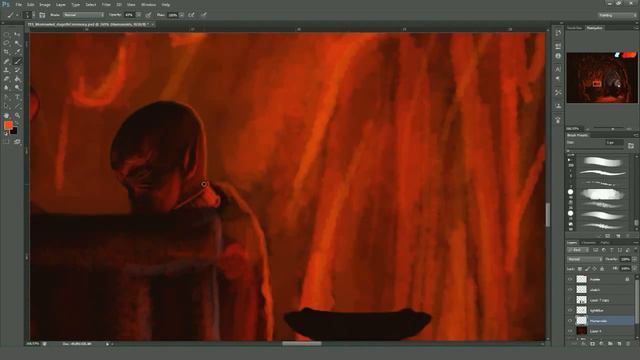Select the Move tool
640x360 pixels.
point(17,34)
